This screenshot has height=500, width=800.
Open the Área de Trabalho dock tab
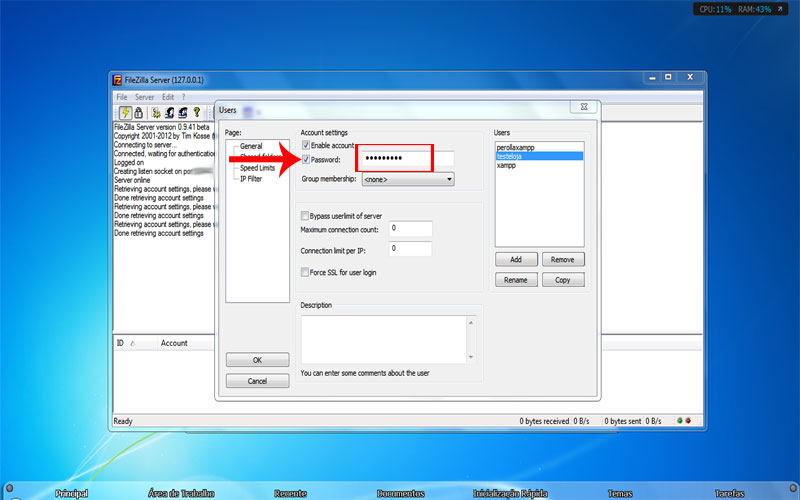tap(181, 493)
